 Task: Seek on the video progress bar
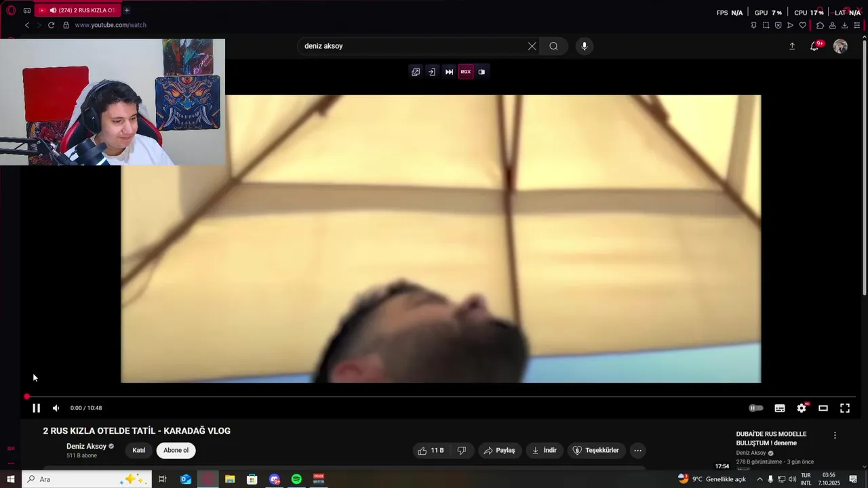(x=441, y=396)
